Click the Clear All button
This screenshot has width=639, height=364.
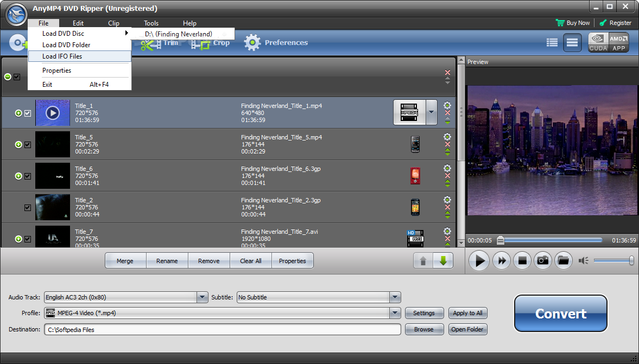[251, 261]
